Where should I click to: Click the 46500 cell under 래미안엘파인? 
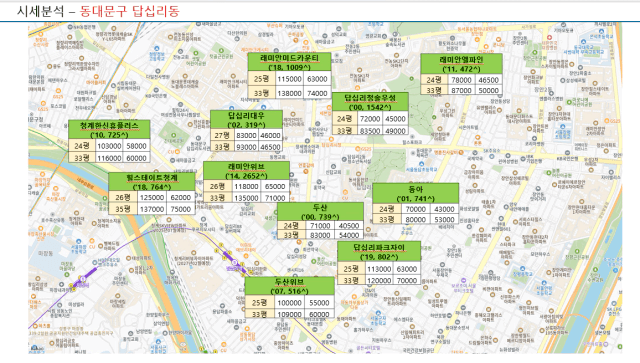489,80
